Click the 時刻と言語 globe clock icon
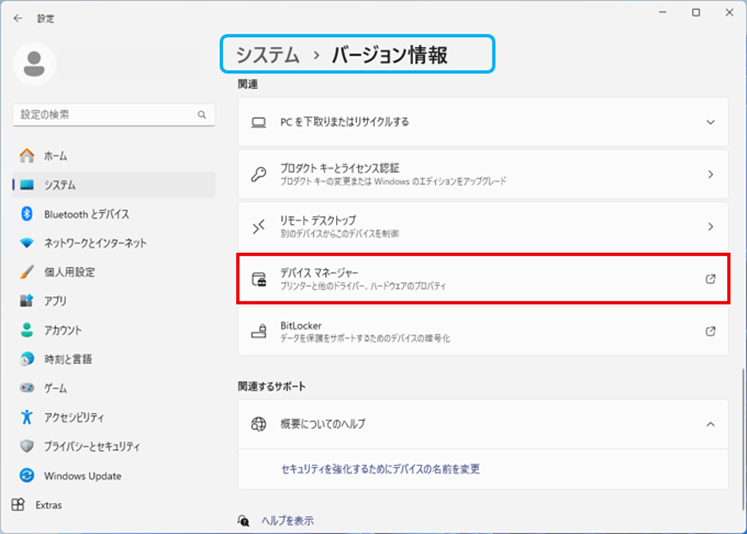Image resolution: width=747 pixels, height=534 pixels. (27, 359)
